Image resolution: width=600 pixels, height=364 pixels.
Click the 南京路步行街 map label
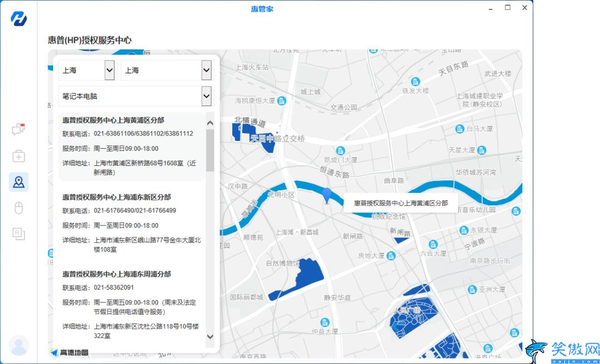[x=490, y=261]
